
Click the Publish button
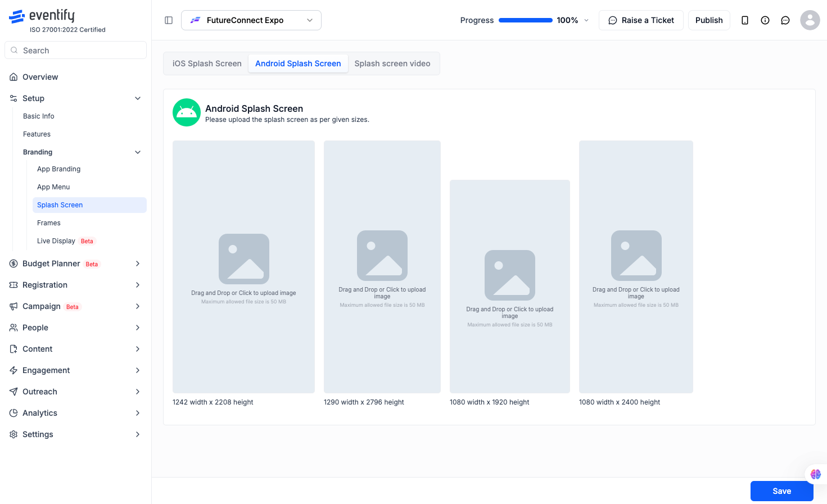click(x=709, y=20)
